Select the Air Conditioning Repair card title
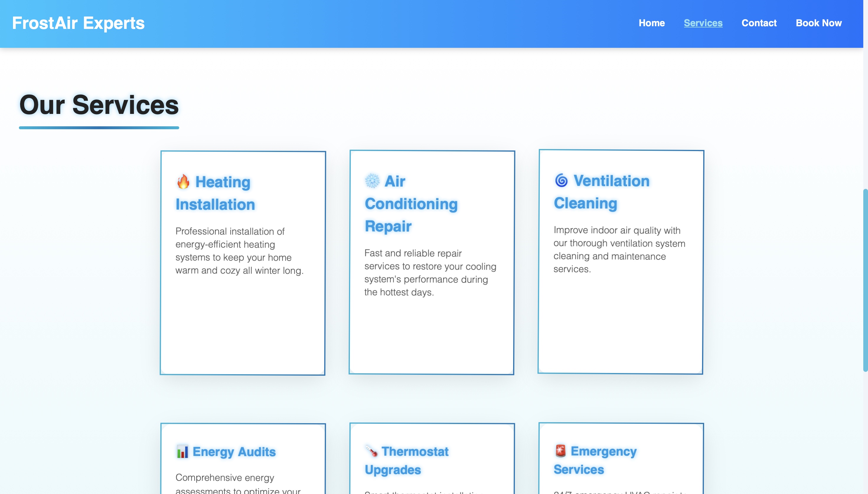The height and width of the screenshot is (494, 868). (x=411, y=204)
